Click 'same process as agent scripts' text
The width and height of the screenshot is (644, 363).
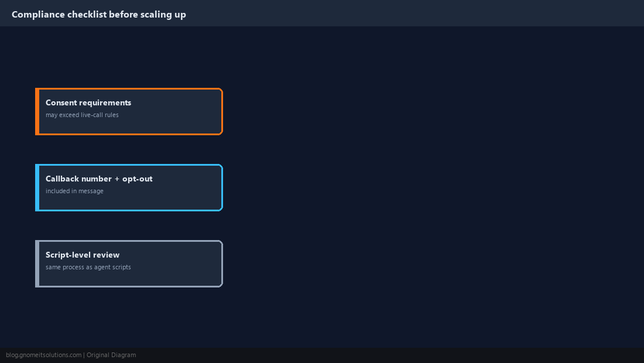pos(88,267)
